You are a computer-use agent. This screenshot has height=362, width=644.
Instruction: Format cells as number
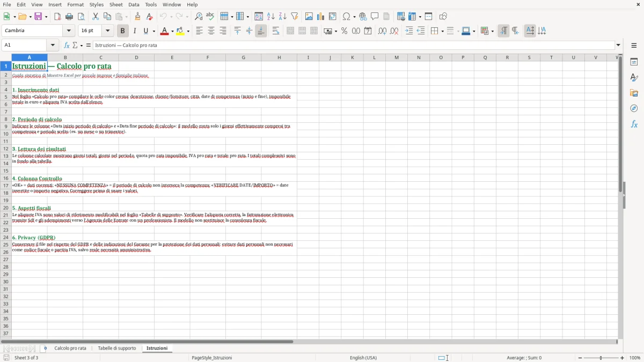(x=356, y=31)
